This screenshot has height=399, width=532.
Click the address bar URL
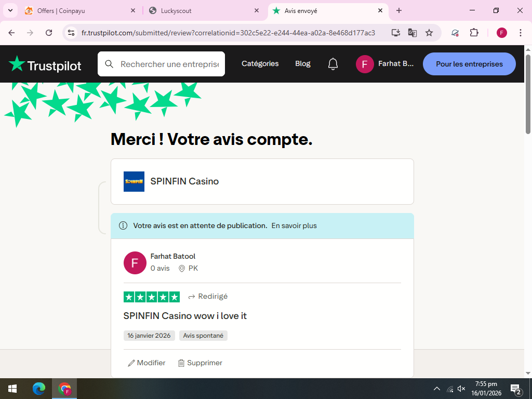tap(228, 33)
